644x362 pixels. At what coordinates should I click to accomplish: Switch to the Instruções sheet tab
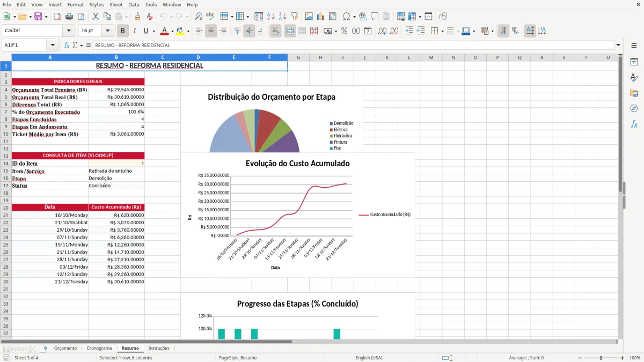[159, 349]
